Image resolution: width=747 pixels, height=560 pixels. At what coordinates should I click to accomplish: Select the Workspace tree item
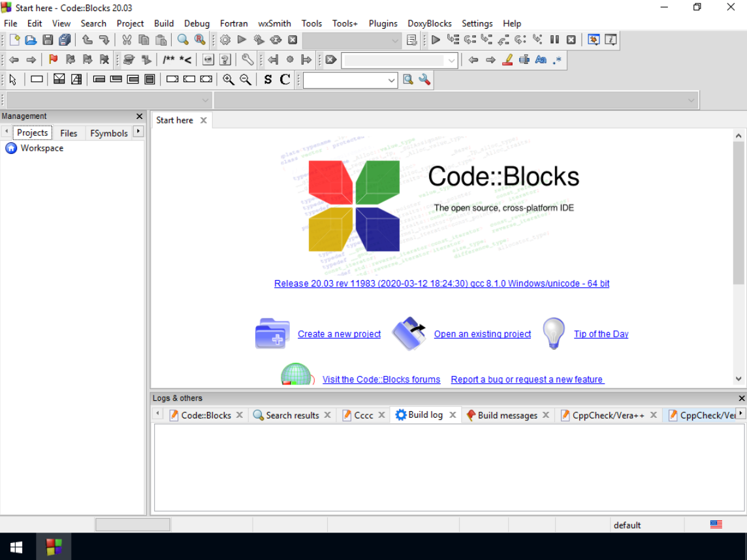(x=42, y=148)
